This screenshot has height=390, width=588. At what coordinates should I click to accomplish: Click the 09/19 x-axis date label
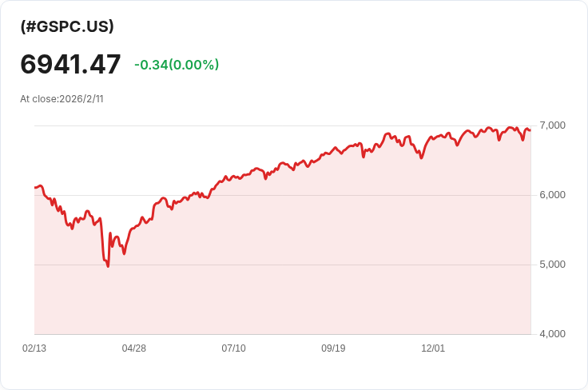pos(333,348)
